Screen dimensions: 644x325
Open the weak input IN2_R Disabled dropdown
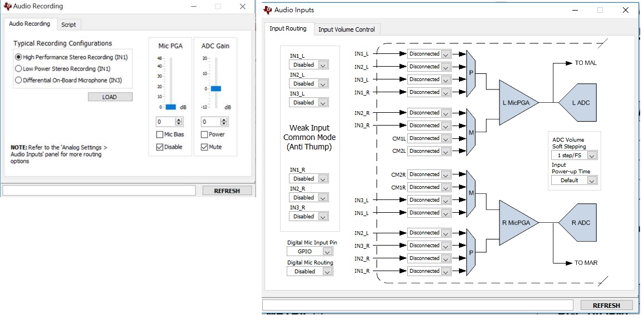pyautogui.click(x=309, y=198)
